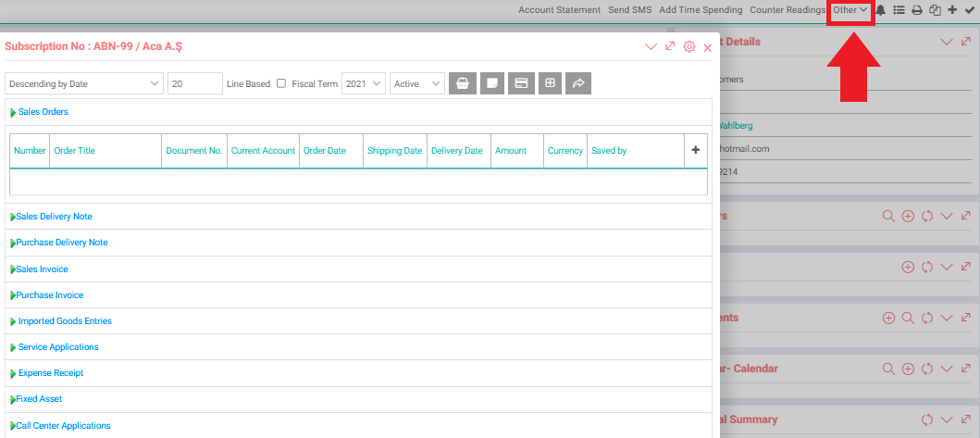This screenshot has height=438, width=980.
Task: Click the checkmark save icon in top bar
Action: [x=970, y=10]
